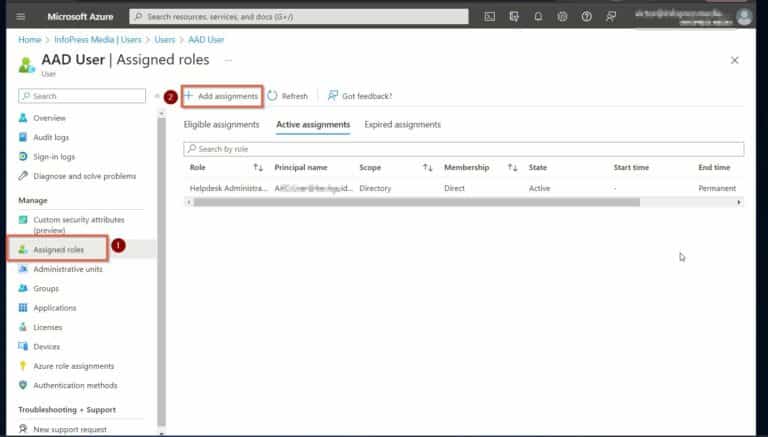Open the Azure portal hamburger menu
The height and width of the screenshot is (437, 768).
pyautogui.click(x=21, y=17)
